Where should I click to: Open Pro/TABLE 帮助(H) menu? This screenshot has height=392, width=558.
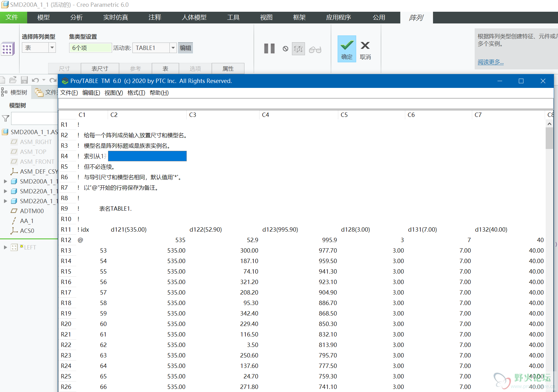(159, 93)
